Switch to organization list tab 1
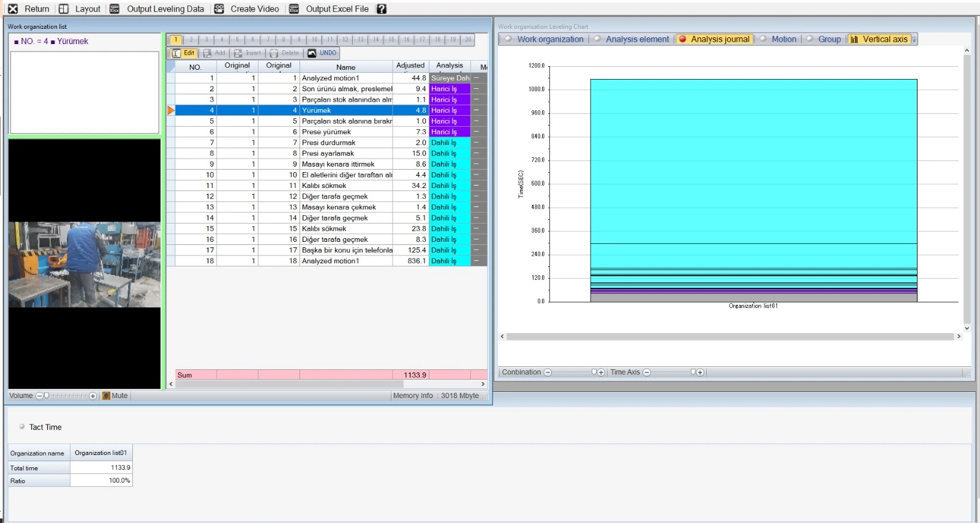980x523 pixels. pos(176,40)
